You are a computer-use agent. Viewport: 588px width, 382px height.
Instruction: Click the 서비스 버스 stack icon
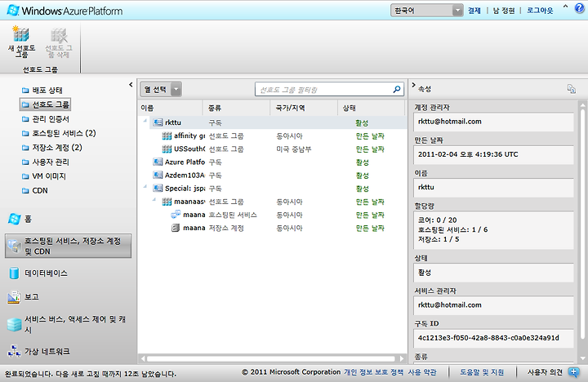tap(14, 325)
